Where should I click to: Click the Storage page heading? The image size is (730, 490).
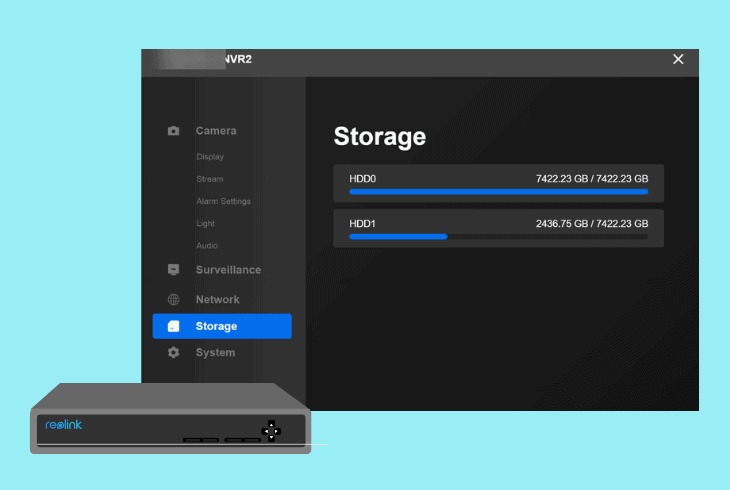click(379, 137)
